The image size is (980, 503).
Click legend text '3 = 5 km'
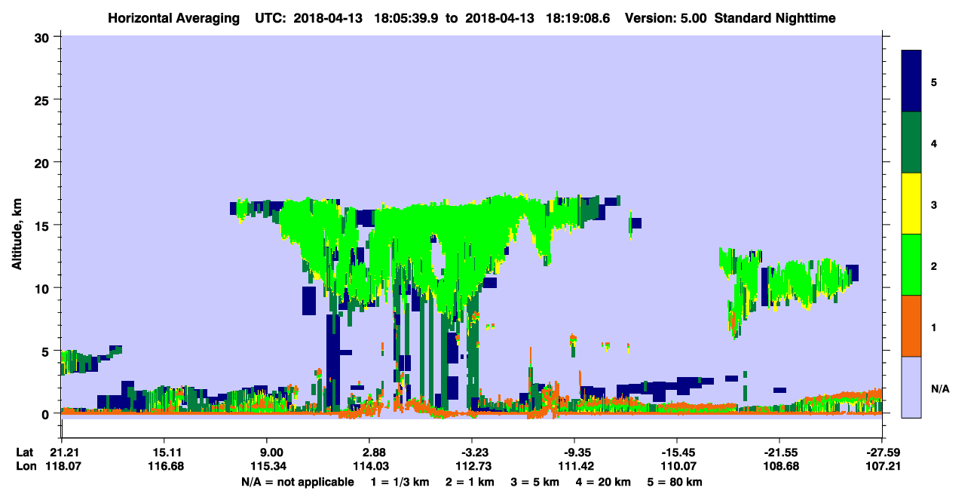pyautogui.click(x=536, y=482)
